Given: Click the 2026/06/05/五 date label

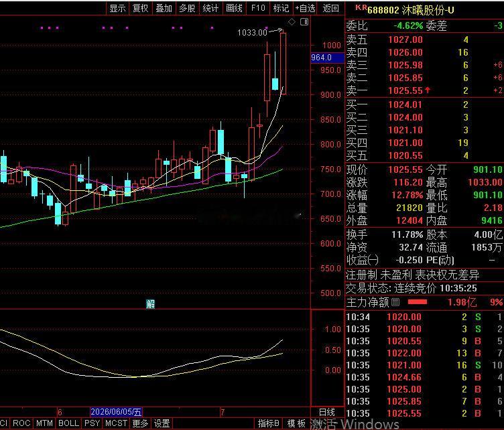Looking at the screenshot, I should (116, 412).
